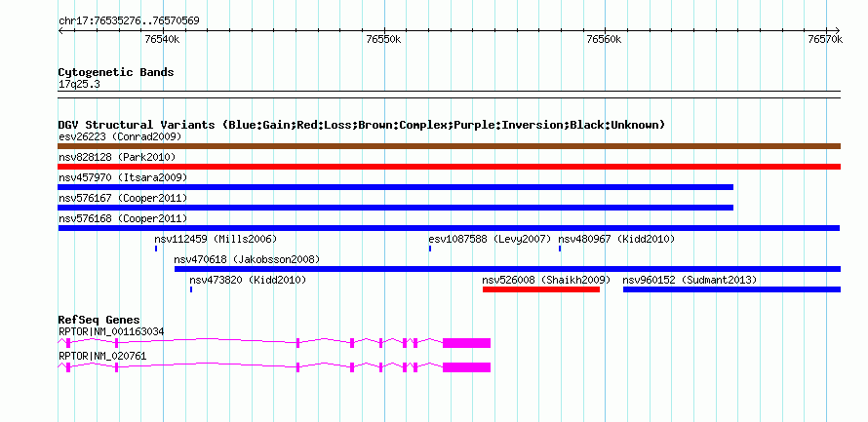Select the red nsv526008 Shaikh2009 bar
This screenshot has width=868, height=422.
541,289
